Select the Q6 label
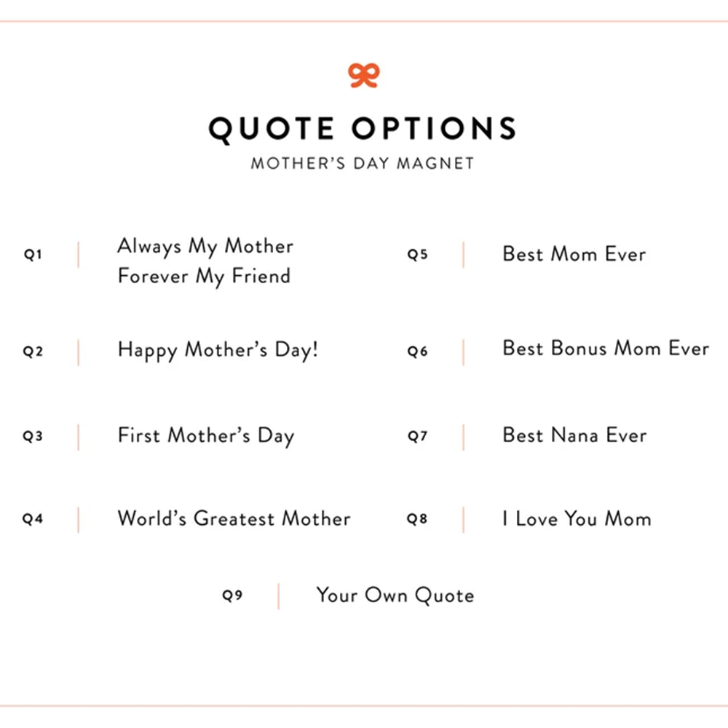 point(417,351)
